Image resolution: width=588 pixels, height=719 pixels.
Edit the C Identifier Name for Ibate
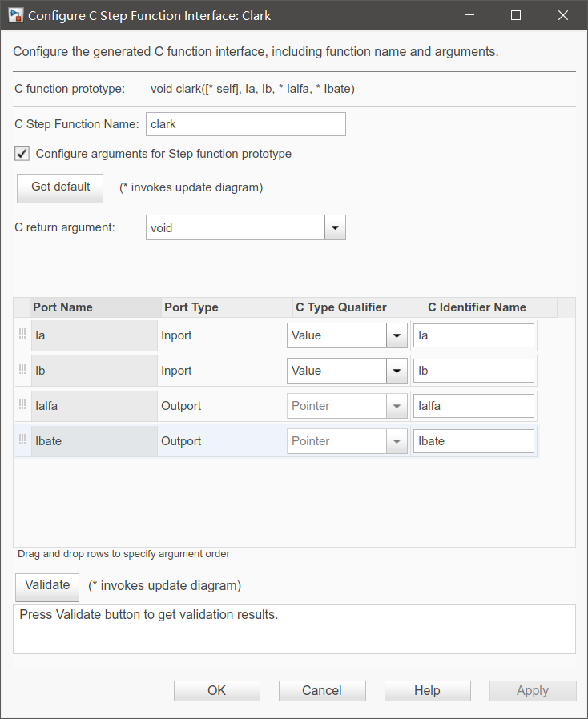point(473,440)
